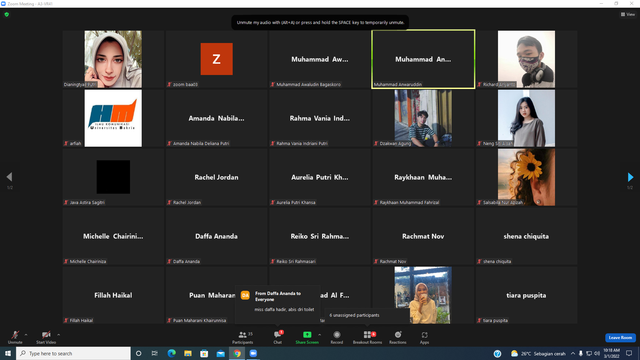Open the Mail app in the taskbar
Screen dimensions: 640x360
click(x=220, y=353)
